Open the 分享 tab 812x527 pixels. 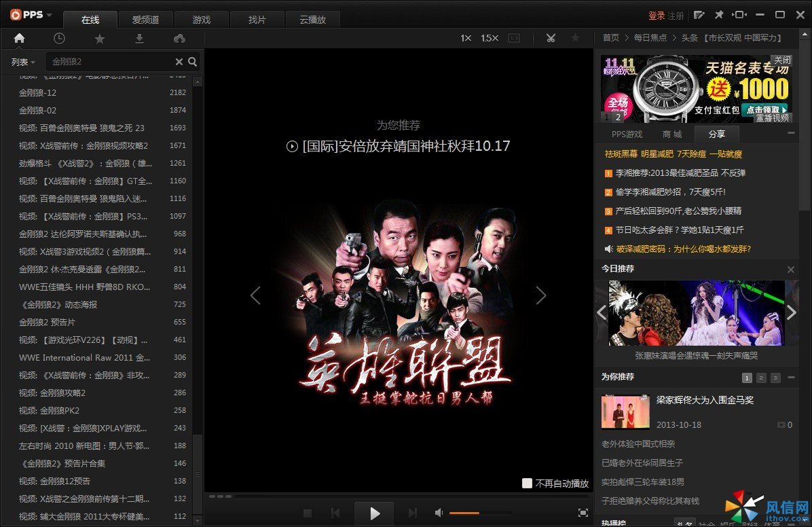click(716, 134)
